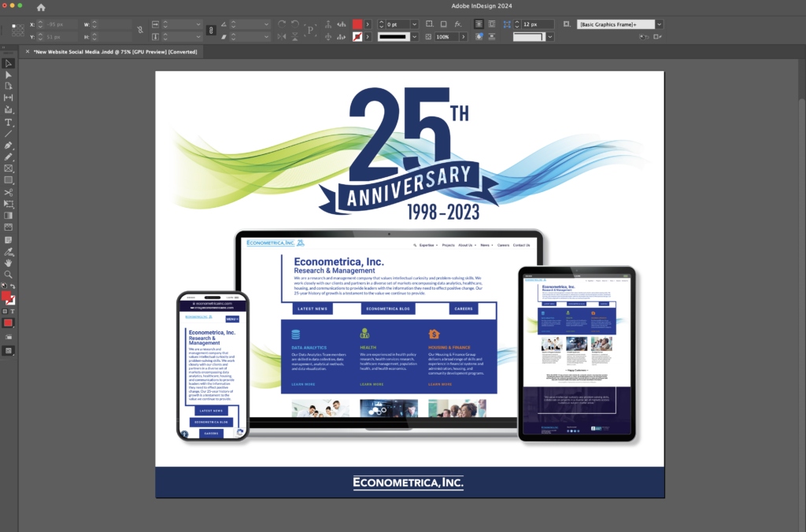Select the Free Transform tool
Image resolution: width=806 pixels, height=532 pixels.
pos(8,204)
